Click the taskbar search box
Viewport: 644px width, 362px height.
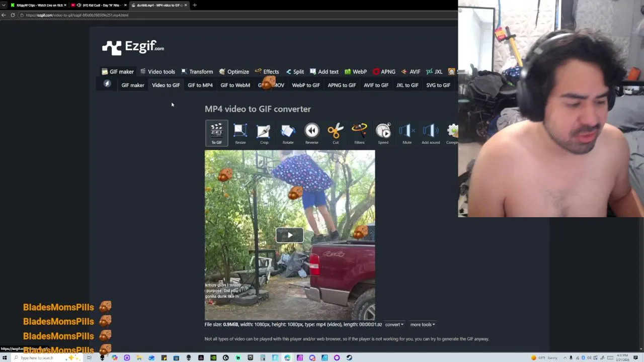tap(46, 357)
